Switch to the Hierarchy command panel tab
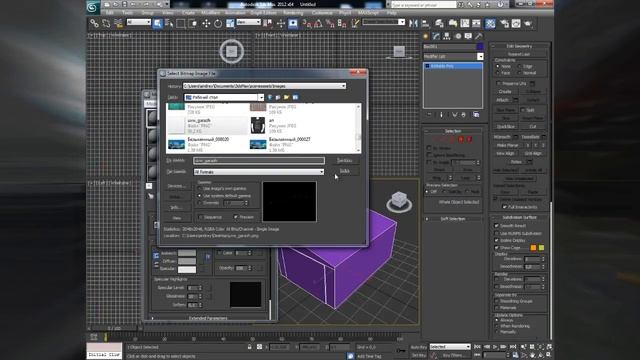This screenshot has width=640, height=360. tap(447, 36)
